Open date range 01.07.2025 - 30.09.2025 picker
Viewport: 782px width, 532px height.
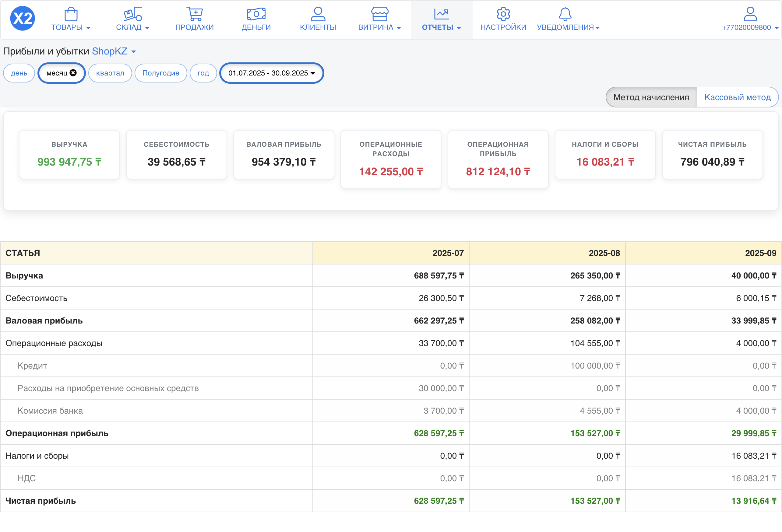pos(271,73)
